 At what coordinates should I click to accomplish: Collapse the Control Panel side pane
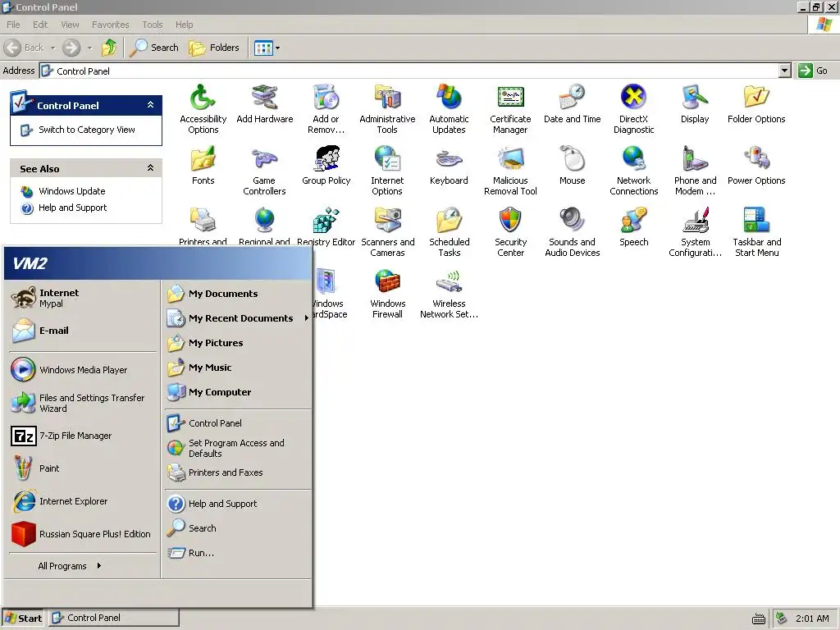151,105
